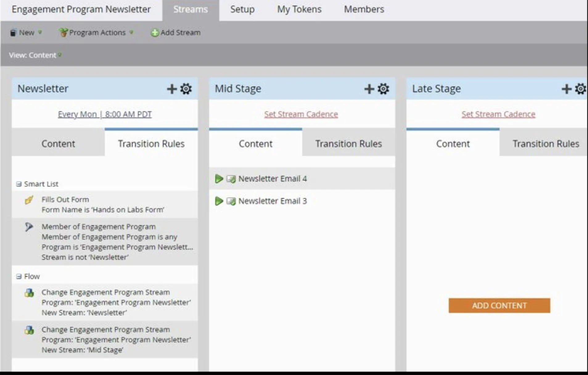Open the gear settings for Late Stage stream
The image size is (588, 375).
click(581, 89)
